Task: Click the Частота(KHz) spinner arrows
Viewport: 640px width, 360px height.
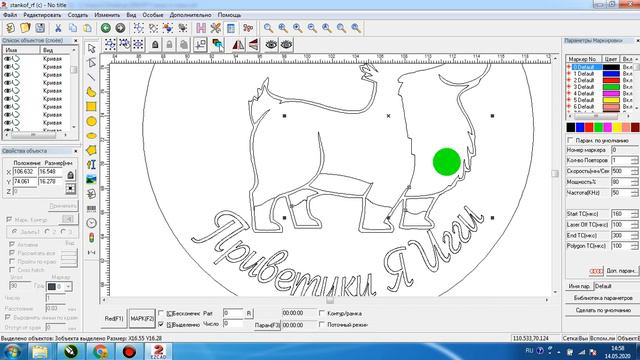Action: point(634,192)
